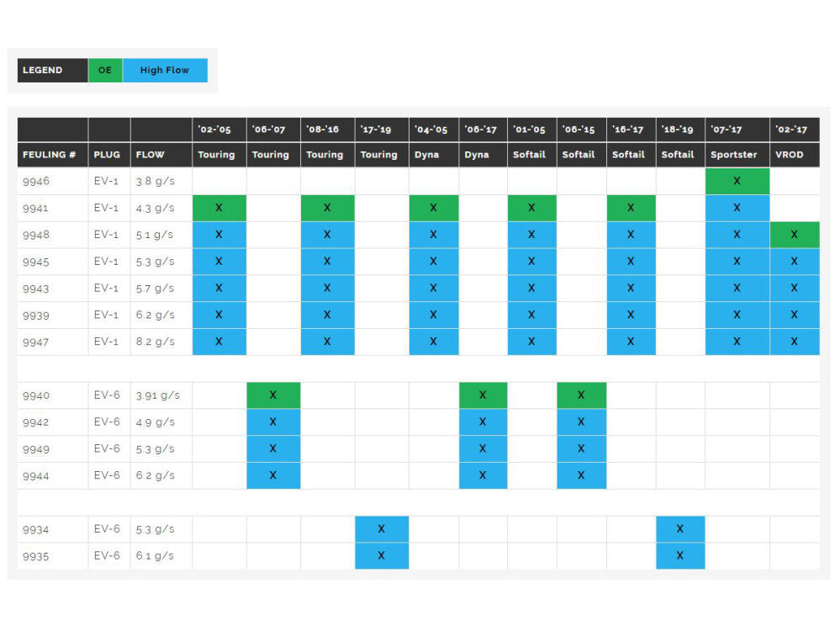The width and height of the screenshot is (840, 631).
Task: Click part number 9949 in the table
Action: [36, 449]
